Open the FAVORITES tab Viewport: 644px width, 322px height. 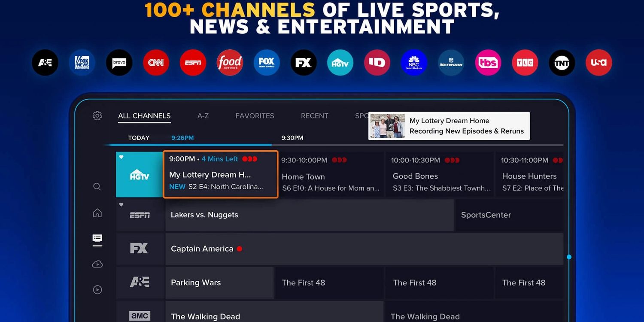point(255,116)
